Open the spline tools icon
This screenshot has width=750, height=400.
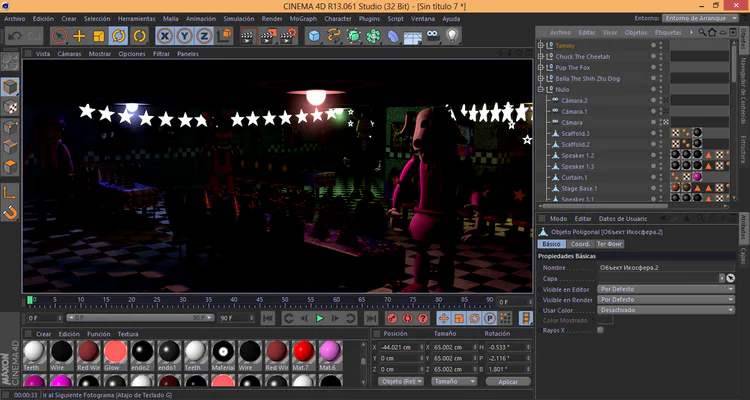point(333,36)
